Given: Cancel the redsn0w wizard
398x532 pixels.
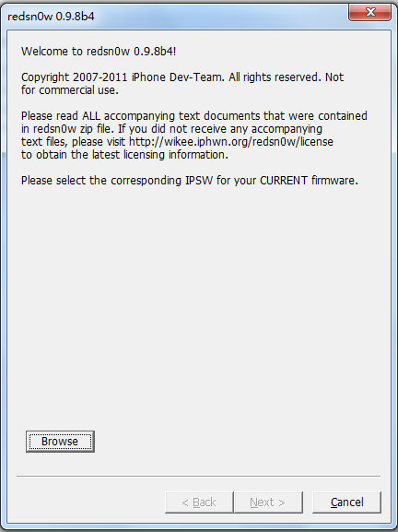Looking at the screenshot, I should tap(346, 502).
